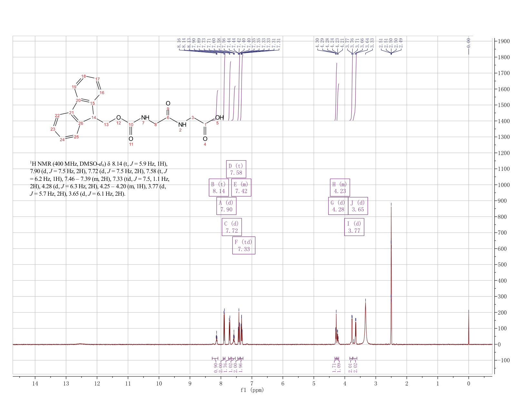
Task: Click the -100 intensity axis label
Action: click(x=504, y=360)
